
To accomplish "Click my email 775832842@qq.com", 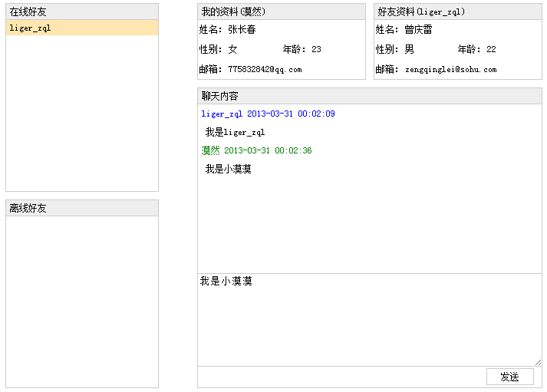I will point(265,70).
